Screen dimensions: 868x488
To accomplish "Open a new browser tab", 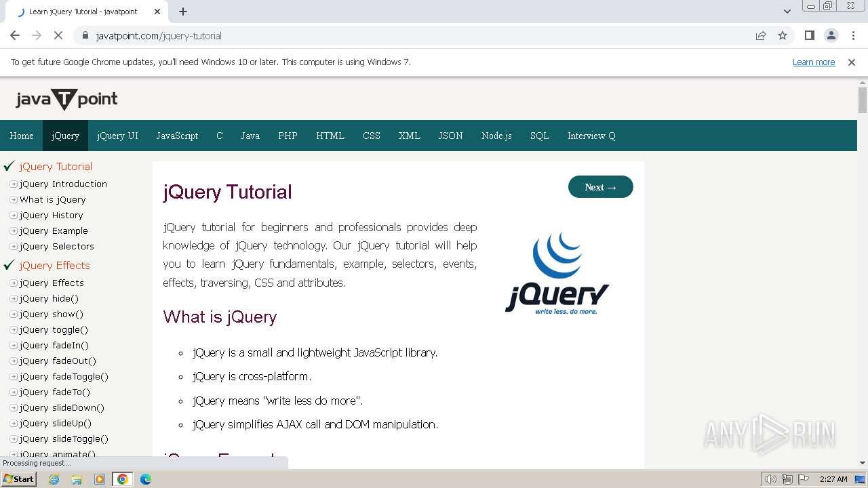I will pyautogui.click(x=183, y=12).
